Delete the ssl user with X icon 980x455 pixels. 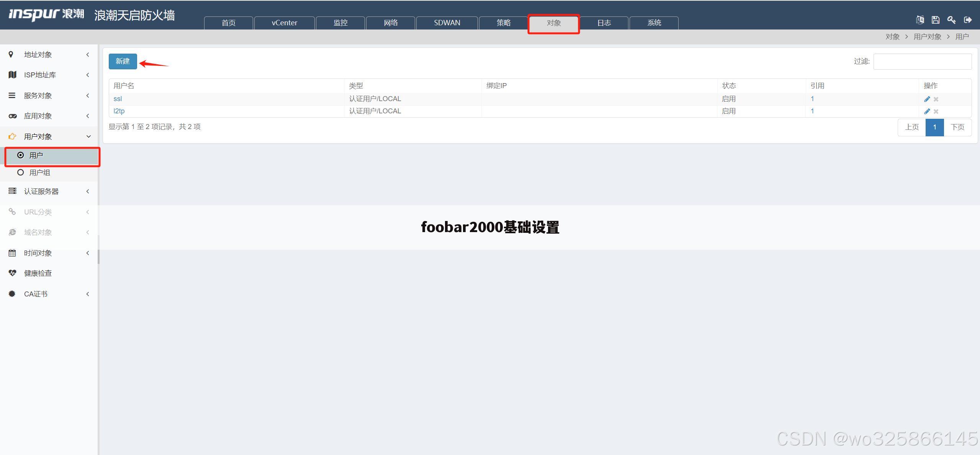pos(936,99)
